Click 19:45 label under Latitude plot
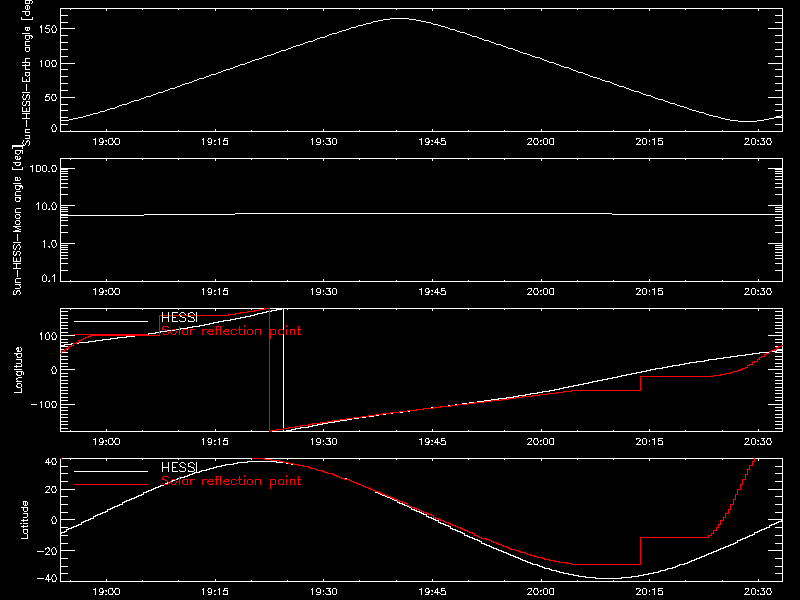 432,592
